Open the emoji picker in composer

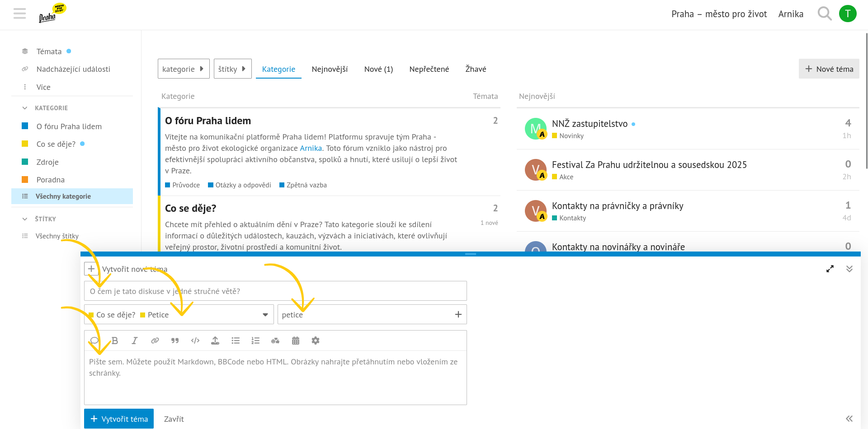[275, 340]
